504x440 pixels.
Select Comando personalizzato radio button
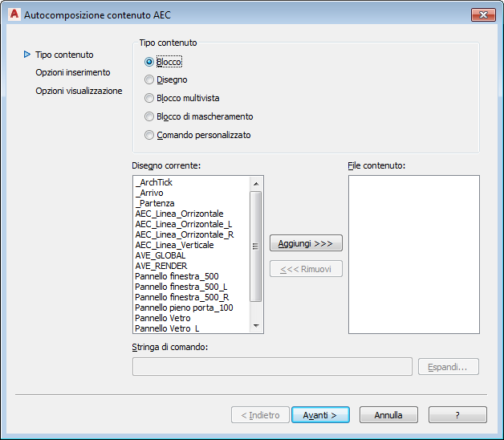(149, 135)
